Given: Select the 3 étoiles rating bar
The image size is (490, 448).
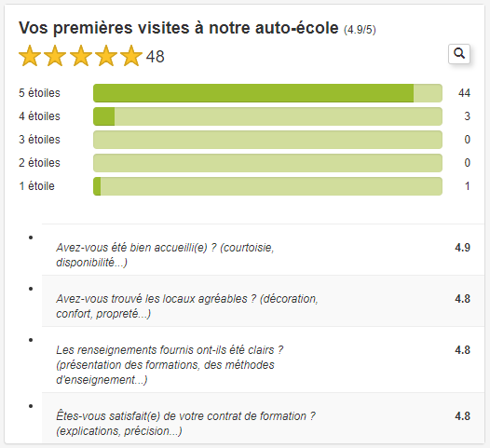Looking at the screenshot, I should click(267, 140).
